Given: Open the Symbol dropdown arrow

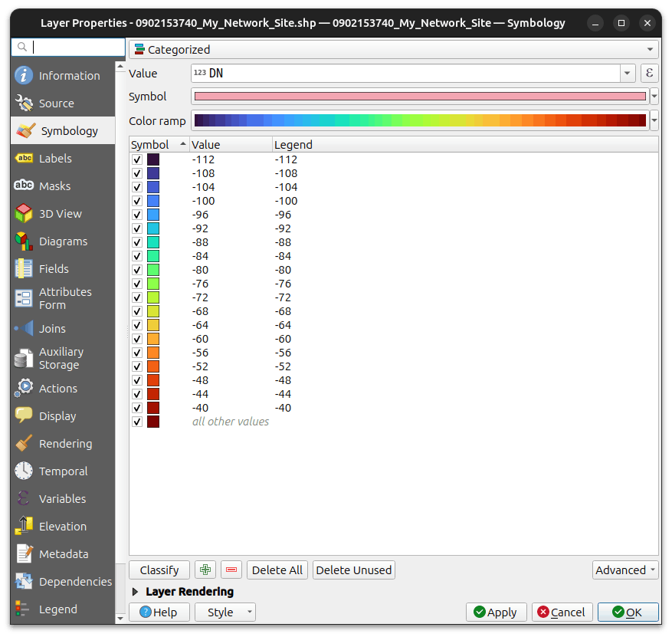Looking at the screenshot, I should (x=654, y=97).
